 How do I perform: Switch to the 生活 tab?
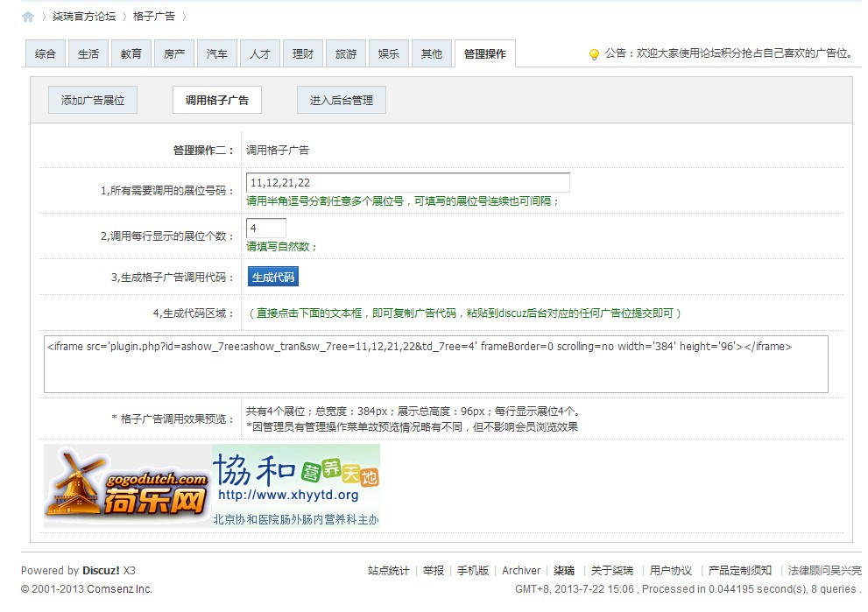pos(88,54)
